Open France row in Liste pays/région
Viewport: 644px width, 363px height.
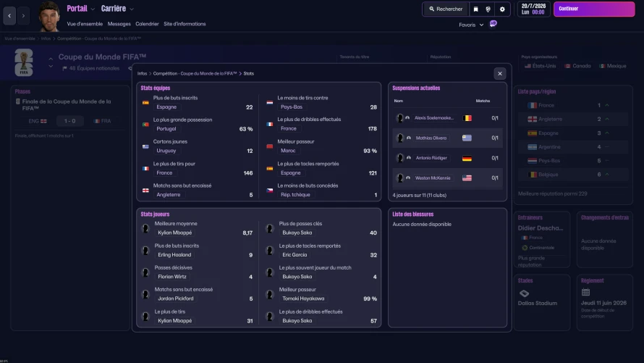(572, 105)
